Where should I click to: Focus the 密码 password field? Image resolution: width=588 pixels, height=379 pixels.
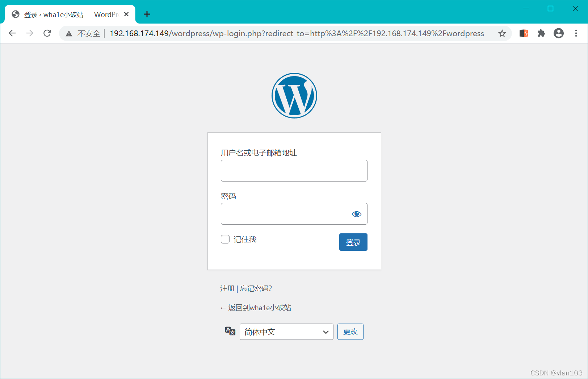(x=294, y=214)
